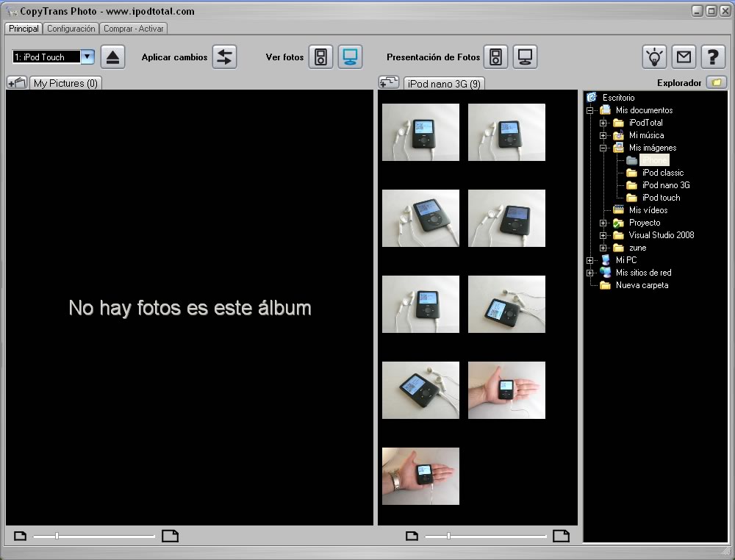The width and height of the screenshot is (735, 560).
Task: Expand the Mi música folder node
Action: [603, 135]
